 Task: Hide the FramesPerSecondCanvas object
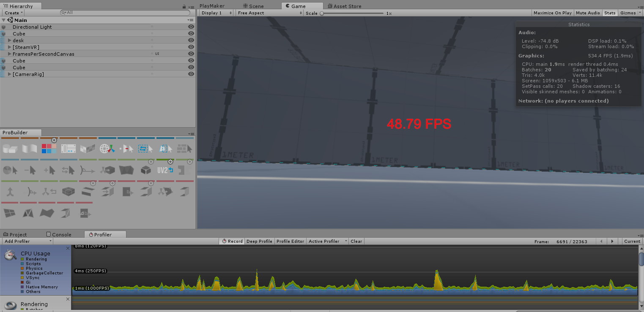click(x=191, y=54)
